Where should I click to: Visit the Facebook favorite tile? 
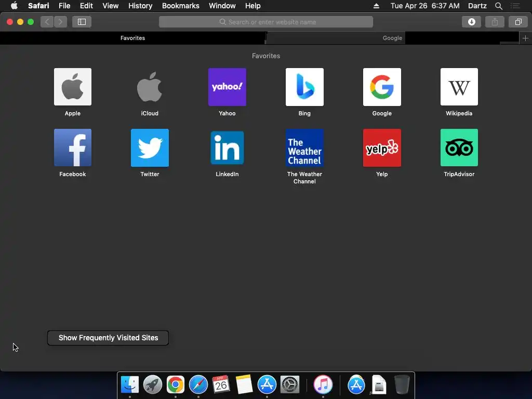point(73,148)
